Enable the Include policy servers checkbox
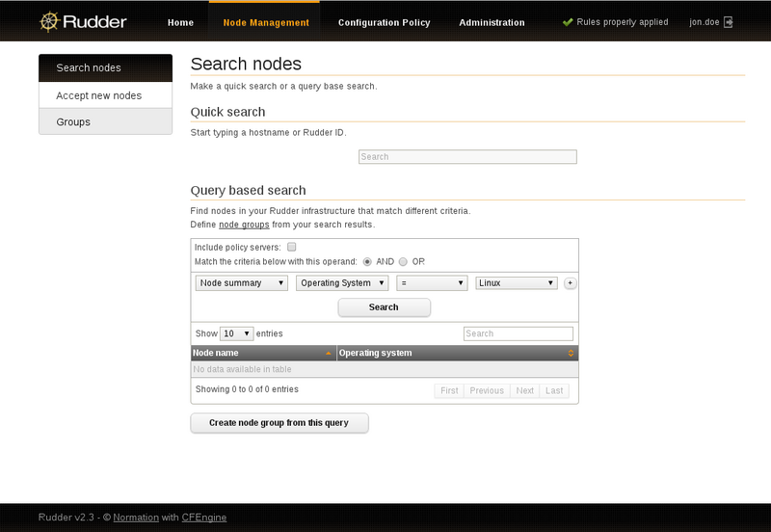The image size is (771, 532). (x=292, y=247)
